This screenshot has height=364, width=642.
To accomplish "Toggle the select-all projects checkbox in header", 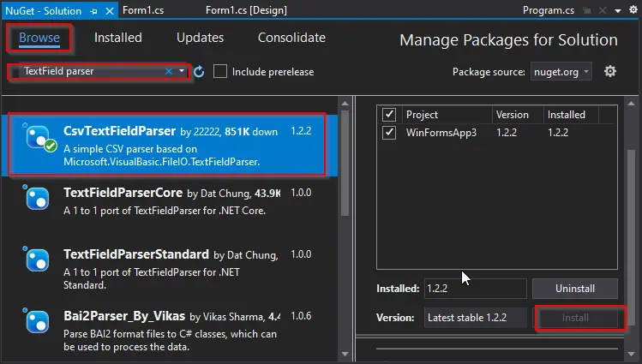I will [389, 115].
